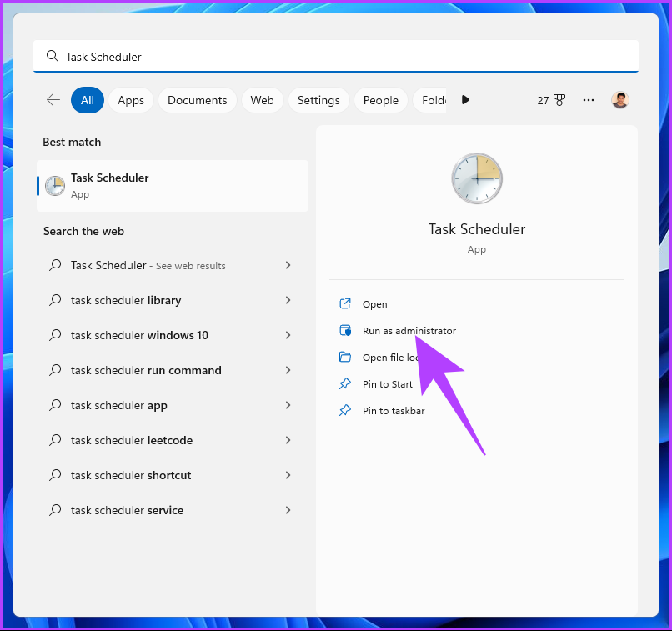
Task: Click search icon beside task scheduler windows 10
Action: [x=55, y=334]
